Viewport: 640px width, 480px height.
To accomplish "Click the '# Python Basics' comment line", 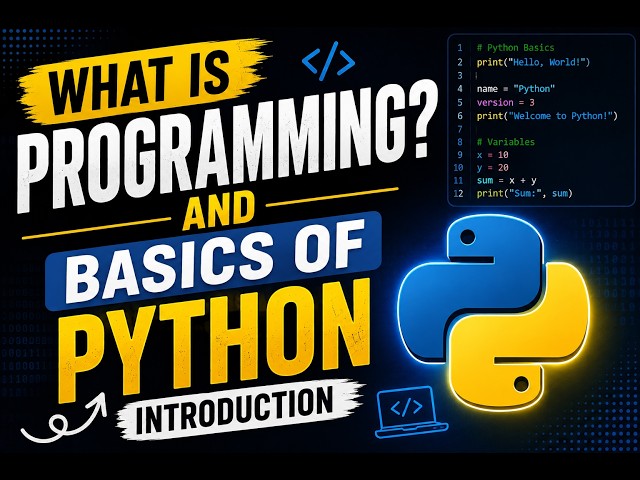I will pyautogui.click(x=516, y=48).
